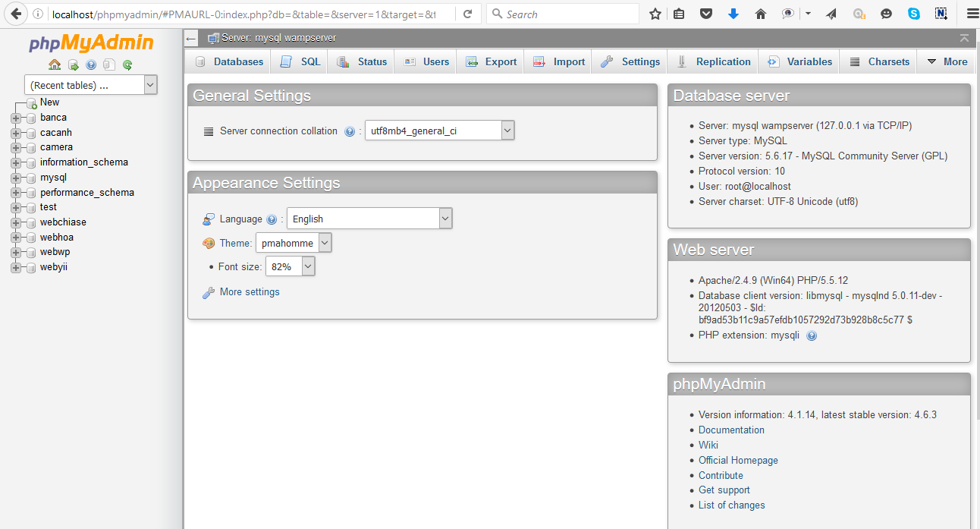The width and height of the screenshot is (980, 529).
Task: Show bookmarks list icon in Firefox toolbar
Action: (x=679, y=14)
